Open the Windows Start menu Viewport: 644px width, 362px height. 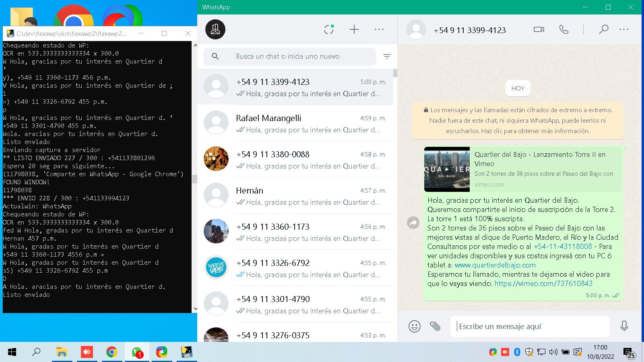(x=12, y=352)
